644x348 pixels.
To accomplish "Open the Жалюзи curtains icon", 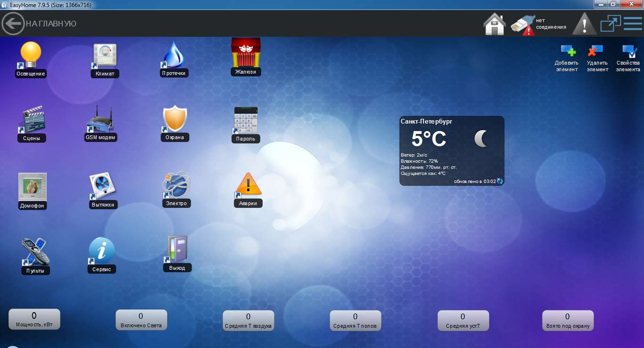I will [x=246, y=53].
